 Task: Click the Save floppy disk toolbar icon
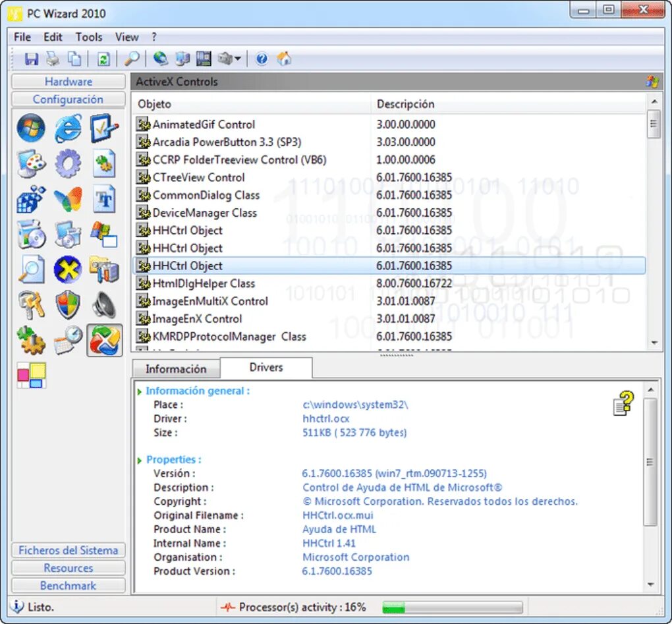pos(31,58)
